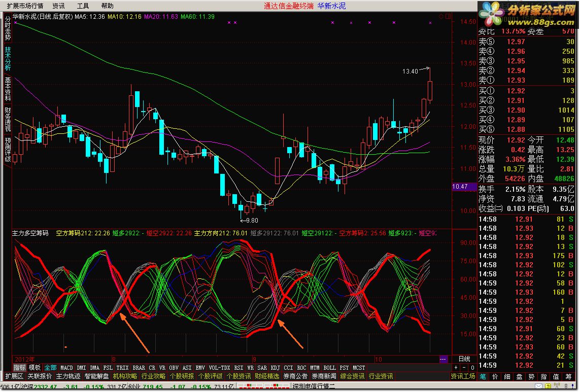This screenshot has height=392, width=580.
Task: Switch to 技术分析 sidebar tab
Action: coord(8,59)
